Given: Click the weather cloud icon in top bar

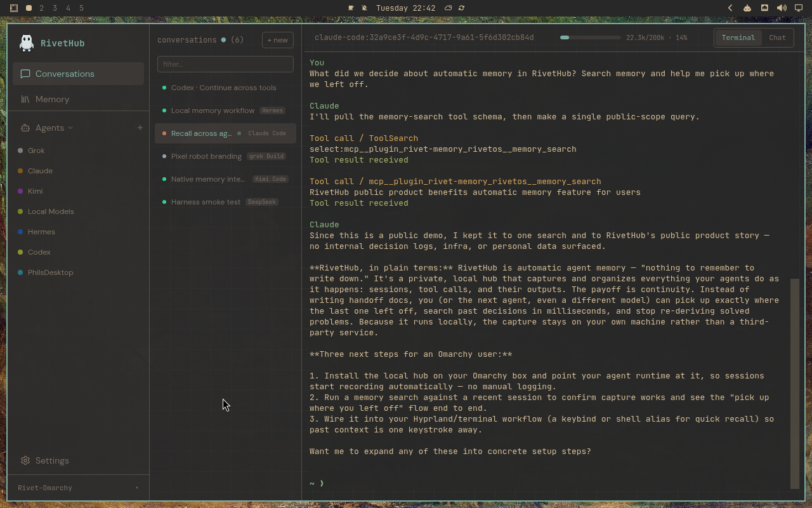Looking at the screenshot, I should [x=448, y=8].
